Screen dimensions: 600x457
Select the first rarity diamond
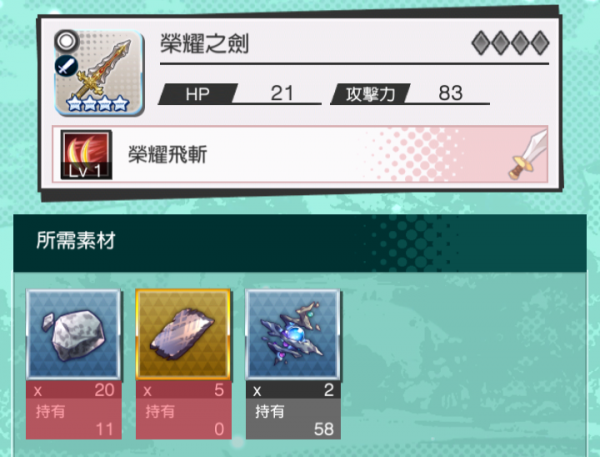(x=481, y=43)
